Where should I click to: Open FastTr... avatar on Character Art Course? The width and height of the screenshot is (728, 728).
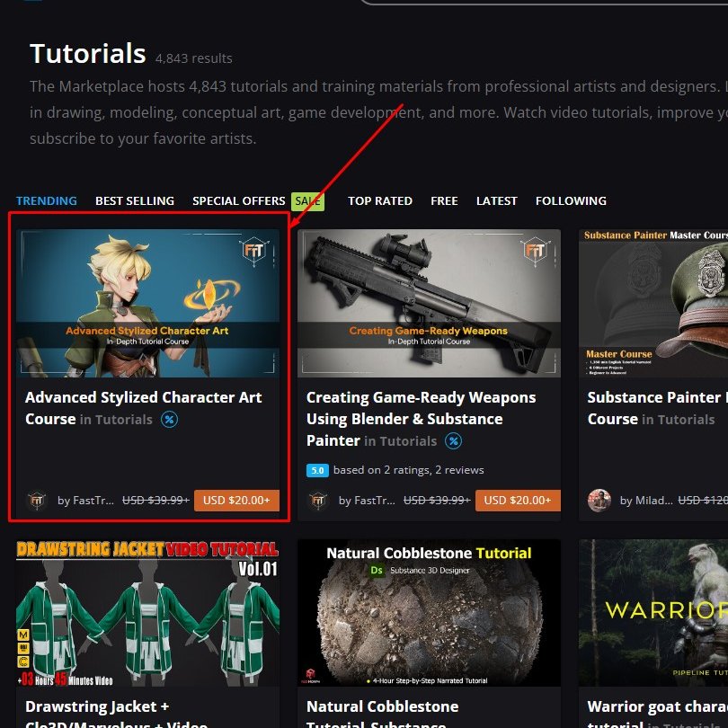coord(37,501)
